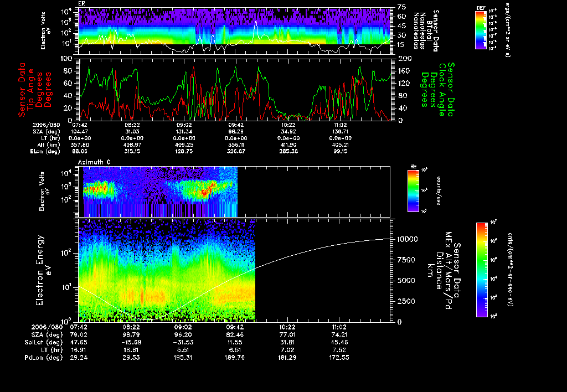567x392 pixels.
Task: Click the ELon value 315.15
Action: (132, 152)
